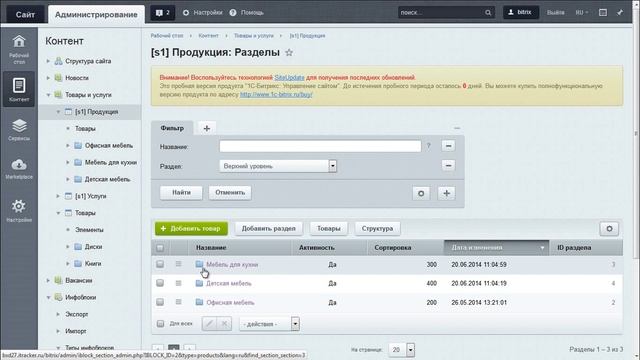Expand Офисная мебель tree node
The width and height of the screenshot is (640, 360).
point(68,145)
